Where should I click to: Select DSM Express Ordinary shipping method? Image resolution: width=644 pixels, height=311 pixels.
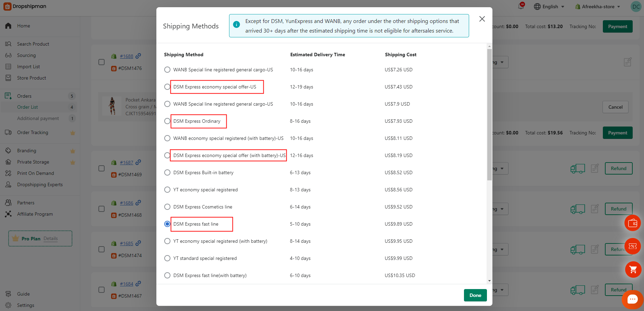pos(167,121)
